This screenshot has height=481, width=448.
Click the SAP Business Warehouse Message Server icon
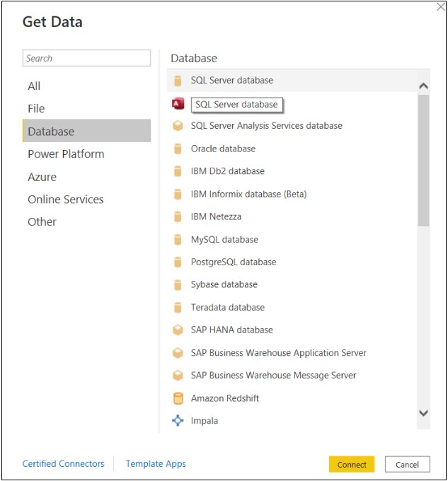click(178, 376)
